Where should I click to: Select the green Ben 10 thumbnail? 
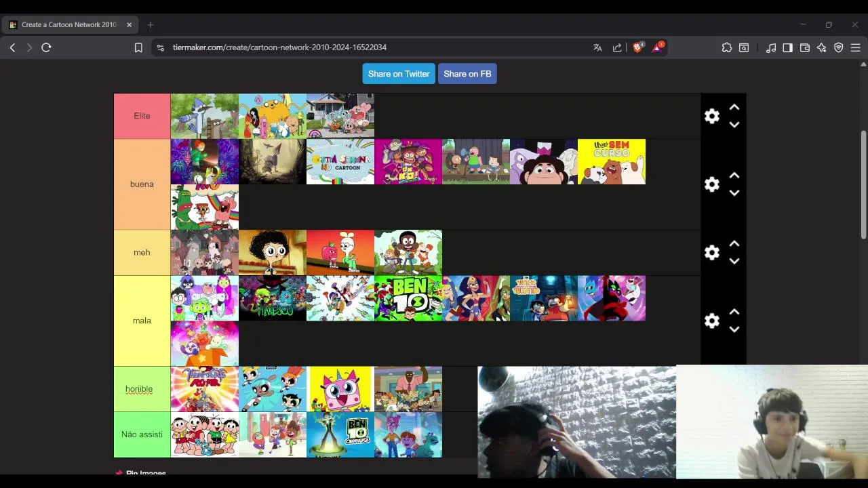(408, 298)
